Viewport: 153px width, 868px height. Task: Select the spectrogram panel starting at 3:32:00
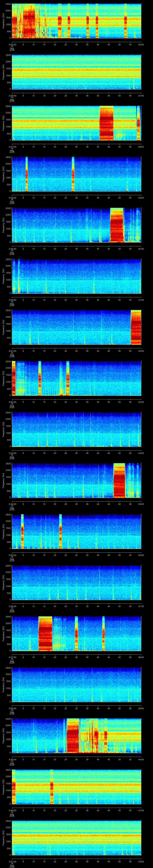click(76, 378)
